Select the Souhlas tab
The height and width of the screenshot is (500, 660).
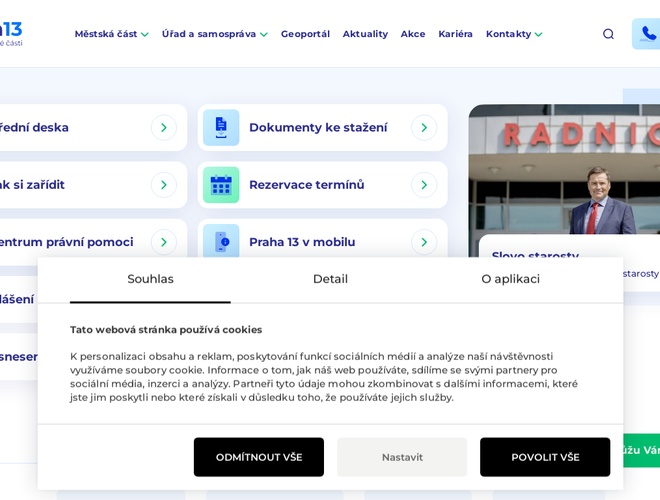pos(150,279)
